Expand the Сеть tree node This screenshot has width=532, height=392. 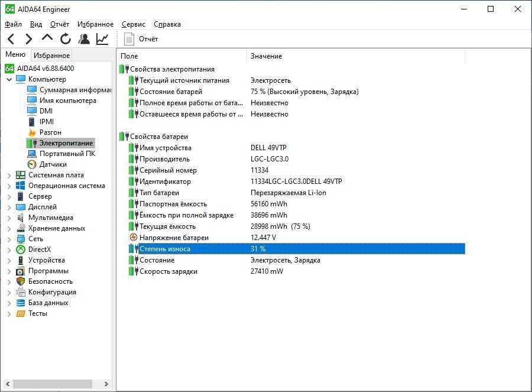coord(9,239)
